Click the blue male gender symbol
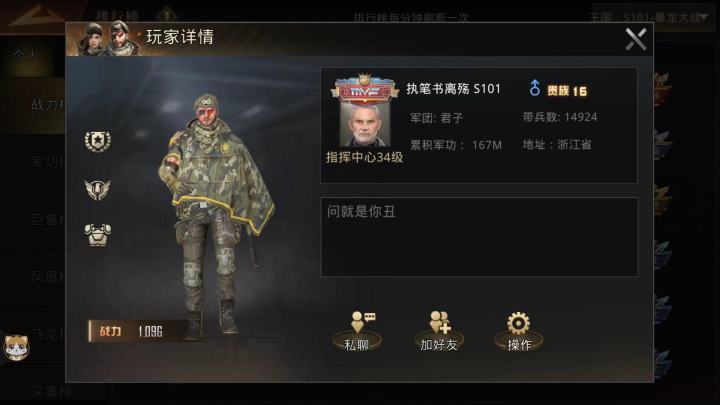The width and height of the screenshot is (720, 405). (534, 88)
